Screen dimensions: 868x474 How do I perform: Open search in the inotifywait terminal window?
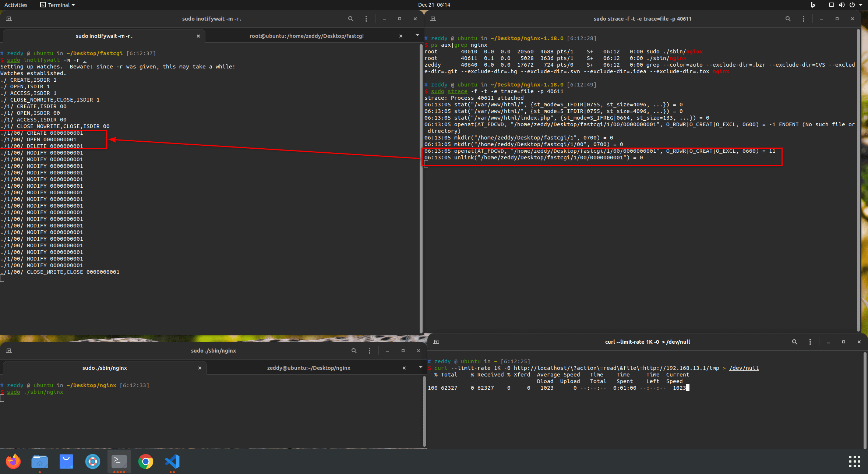tap(350, 19)
